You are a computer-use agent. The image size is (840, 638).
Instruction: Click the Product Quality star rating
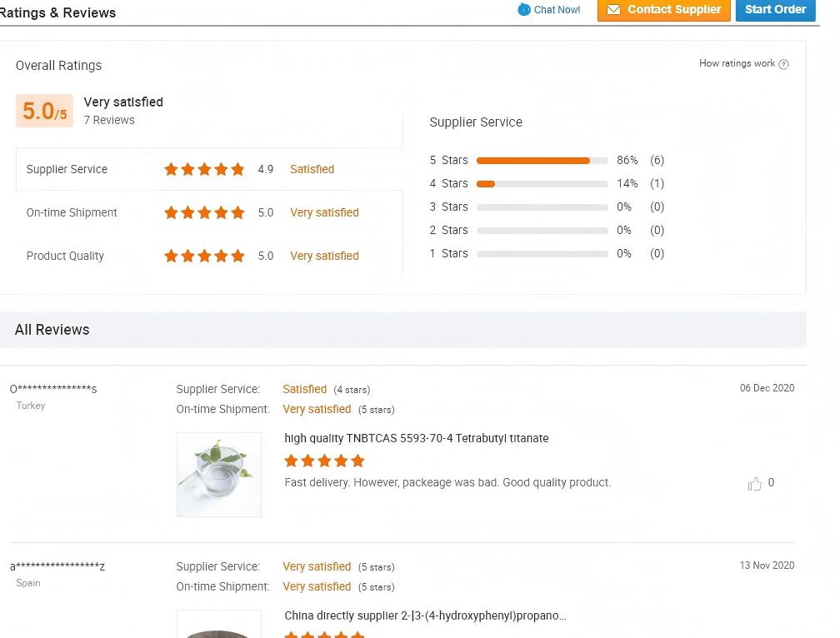pyautogui.click(x=204, y=256)
